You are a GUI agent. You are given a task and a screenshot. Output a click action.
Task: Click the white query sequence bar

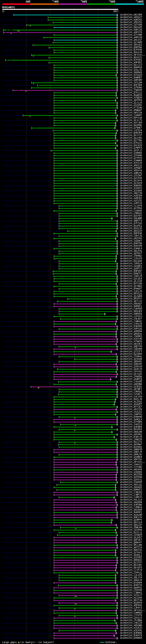point(60,10)
